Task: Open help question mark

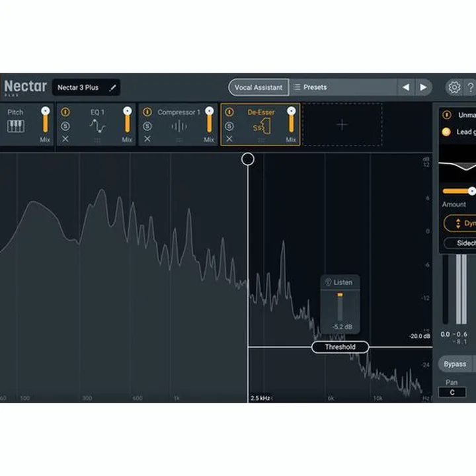Action: (x=471, y=87)
